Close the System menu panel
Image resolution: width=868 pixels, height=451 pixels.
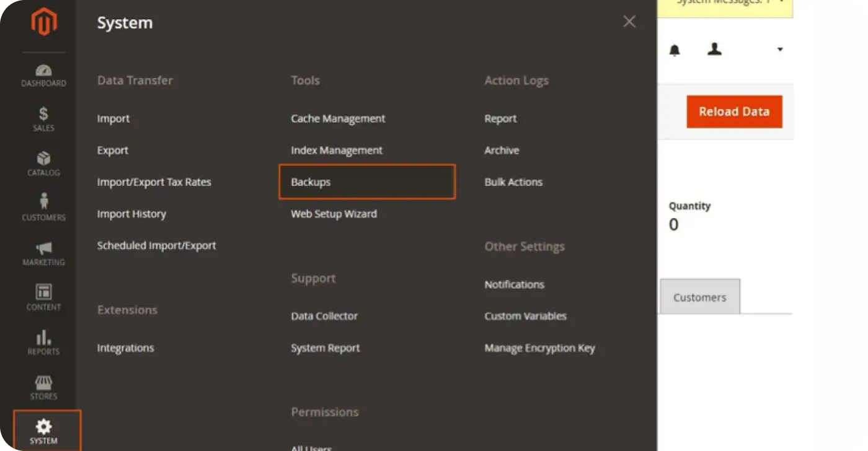point(629,22)
